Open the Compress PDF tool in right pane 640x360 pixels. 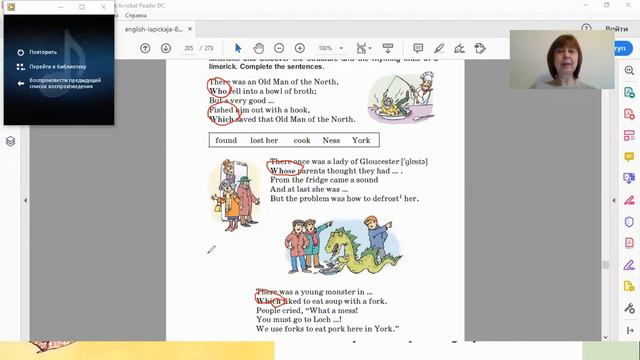coord(629,243)
